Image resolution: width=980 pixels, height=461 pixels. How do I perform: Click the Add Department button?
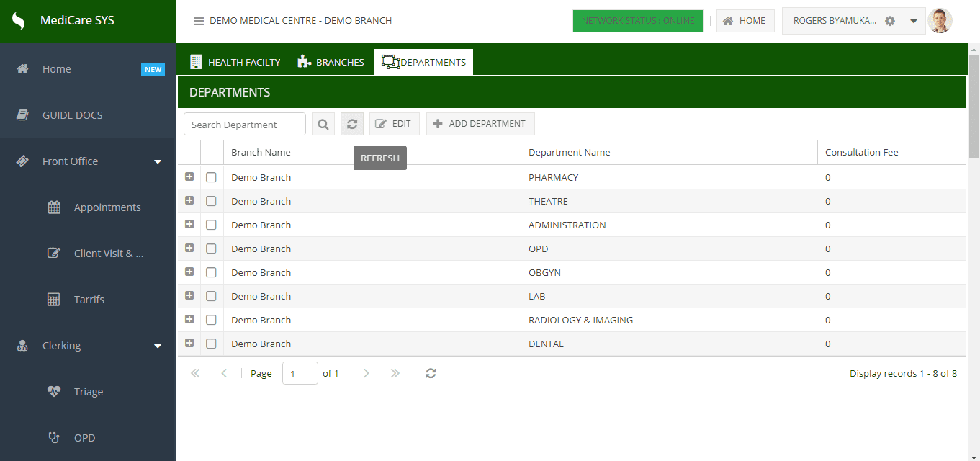click(480, 124)
